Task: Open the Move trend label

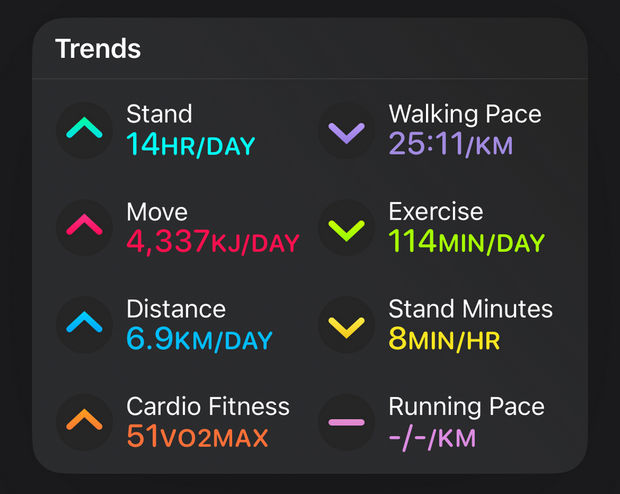Action: point(157,211)
